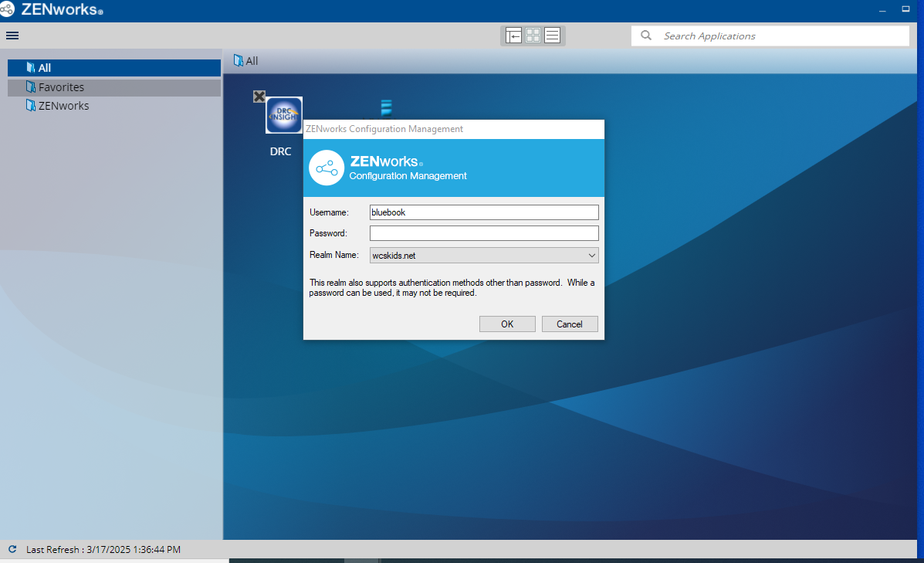
Task: Click the partially hidden blue striped app icon
Action: (386, 108)
